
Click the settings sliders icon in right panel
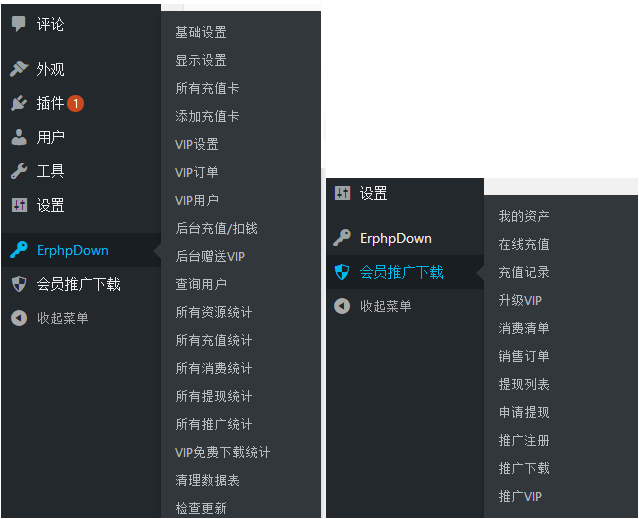click(342, 193)
